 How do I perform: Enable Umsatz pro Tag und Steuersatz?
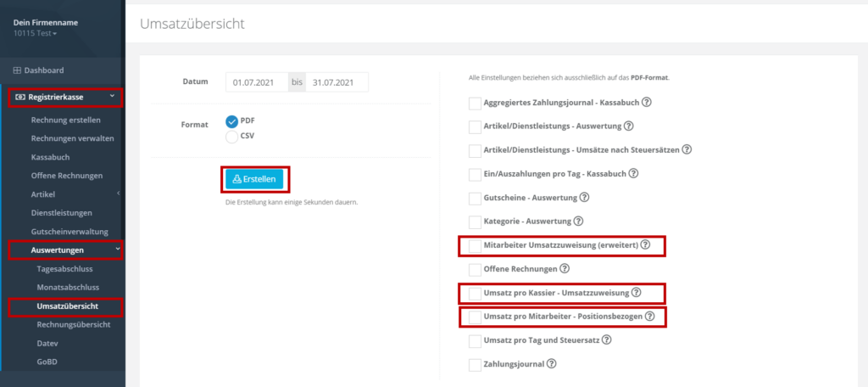[x=475, y=341]
